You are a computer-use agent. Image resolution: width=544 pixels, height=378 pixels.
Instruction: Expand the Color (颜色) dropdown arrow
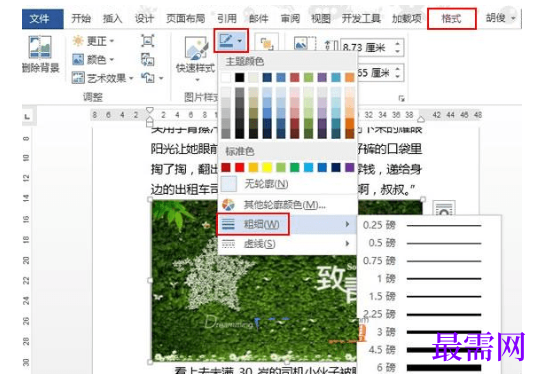(112, 60)
